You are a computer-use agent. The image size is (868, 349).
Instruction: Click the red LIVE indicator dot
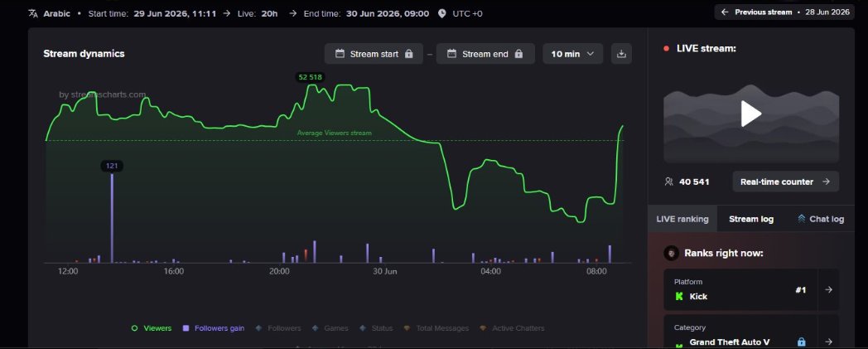667,49
